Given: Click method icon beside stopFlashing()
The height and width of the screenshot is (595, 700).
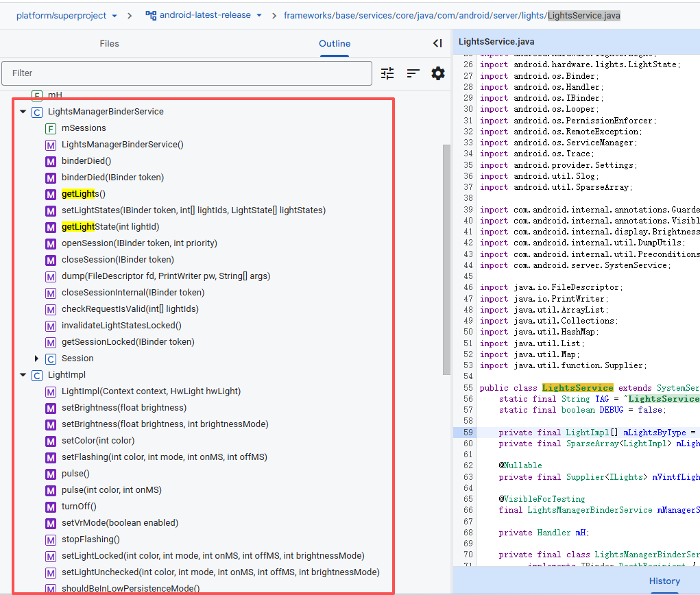Looking at the screenshot, I should click(x=51, y=541).
